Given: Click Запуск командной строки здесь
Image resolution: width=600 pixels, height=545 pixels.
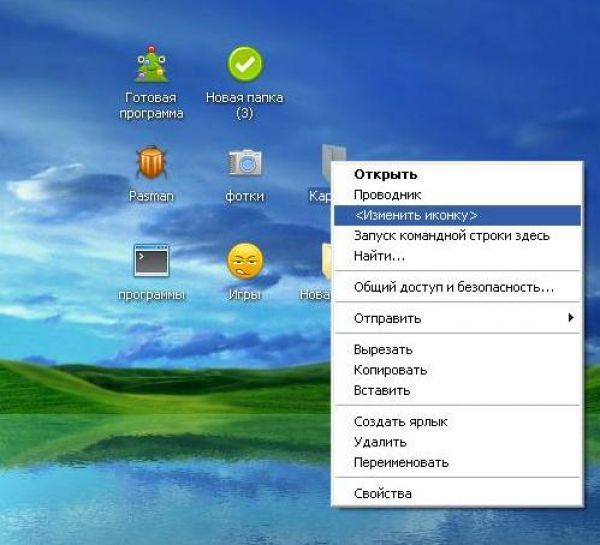Looking at the screenshot, I should point(458,235).
